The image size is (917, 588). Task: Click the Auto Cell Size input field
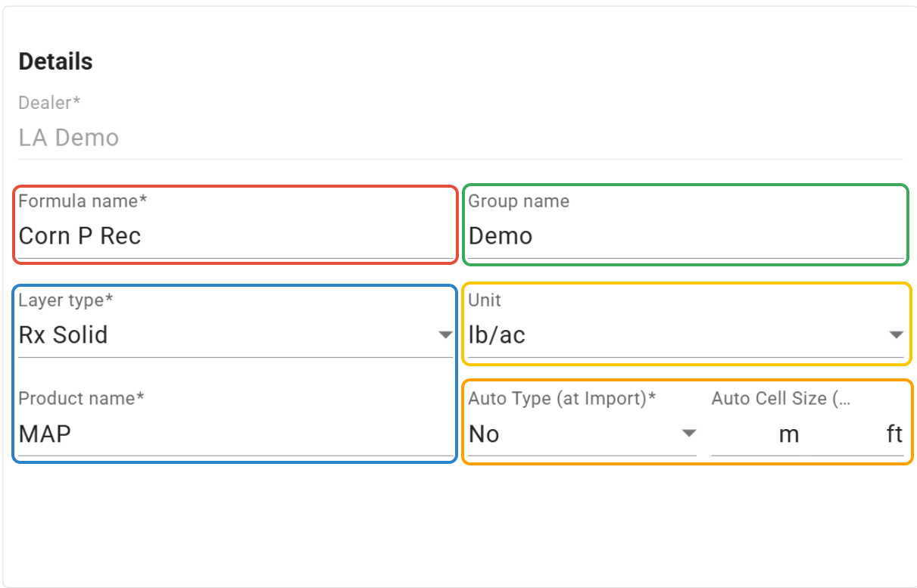click(x=742, y=434)
